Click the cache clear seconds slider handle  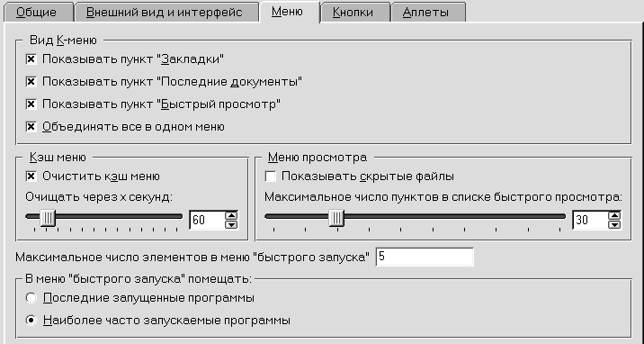[48, 218]
